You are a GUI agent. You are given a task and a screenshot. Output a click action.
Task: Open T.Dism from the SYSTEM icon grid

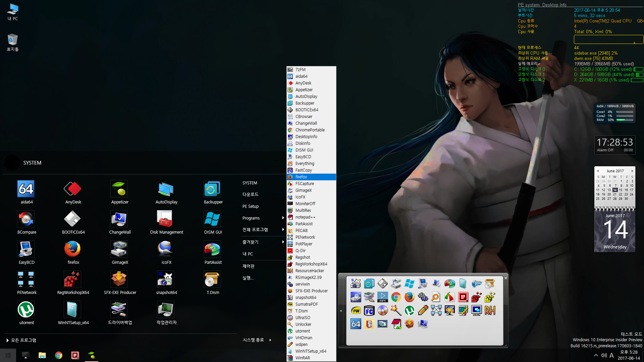pyautogui.click(x=213, y=283)
